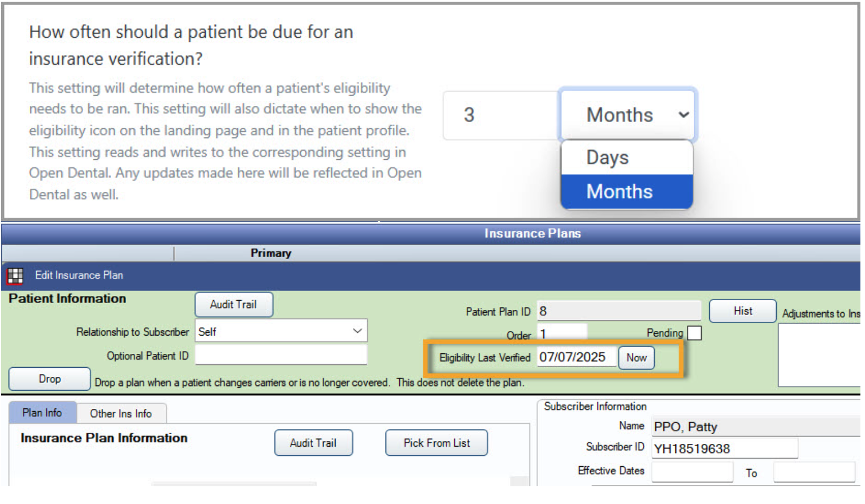Click the Eligibility Last Verified date field
Screen dimensions: 865x504
pos(577,357)
